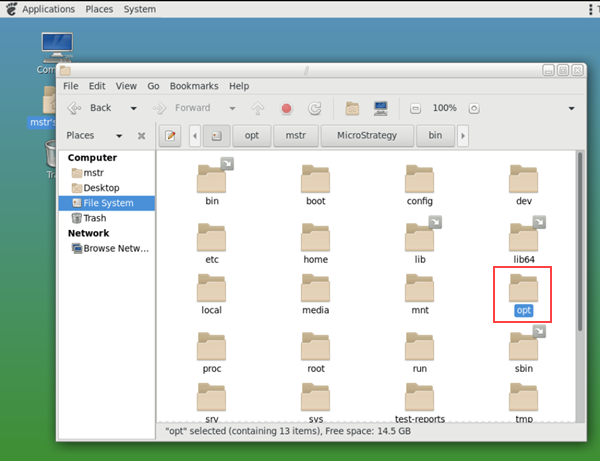This screenshot has width=600, height=462.
Task: Open the view mode dropdown arrow
Action: pyautogui.click(x=571, y=108)
